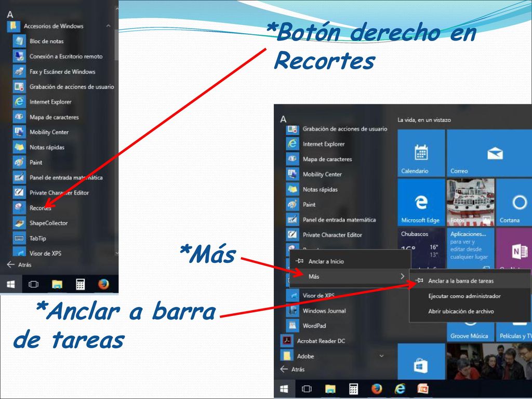
Task: Open Bloc de notas icon in left menu
Action: point(19,41)
